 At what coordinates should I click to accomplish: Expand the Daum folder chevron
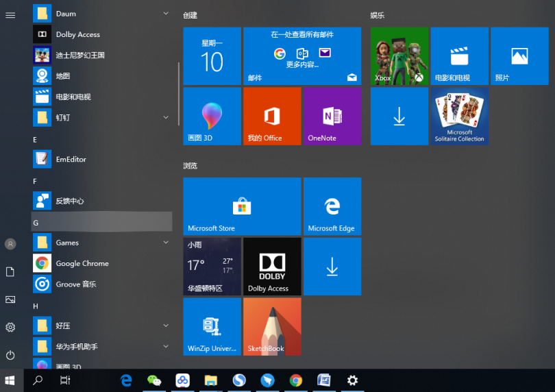(x=166, y=14)
